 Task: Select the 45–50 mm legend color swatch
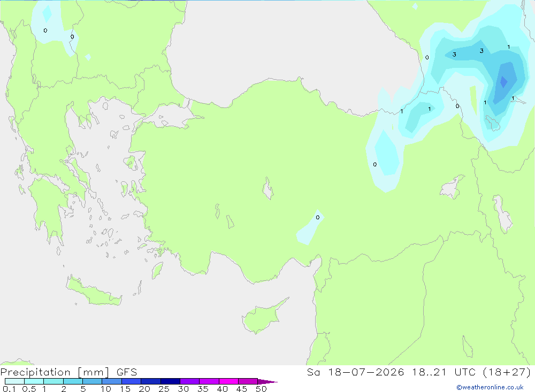248,381
